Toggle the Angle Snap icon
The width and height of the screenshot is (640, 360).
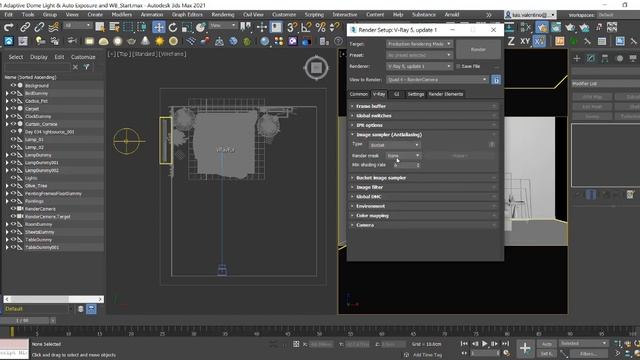click(x=306, y=27)
